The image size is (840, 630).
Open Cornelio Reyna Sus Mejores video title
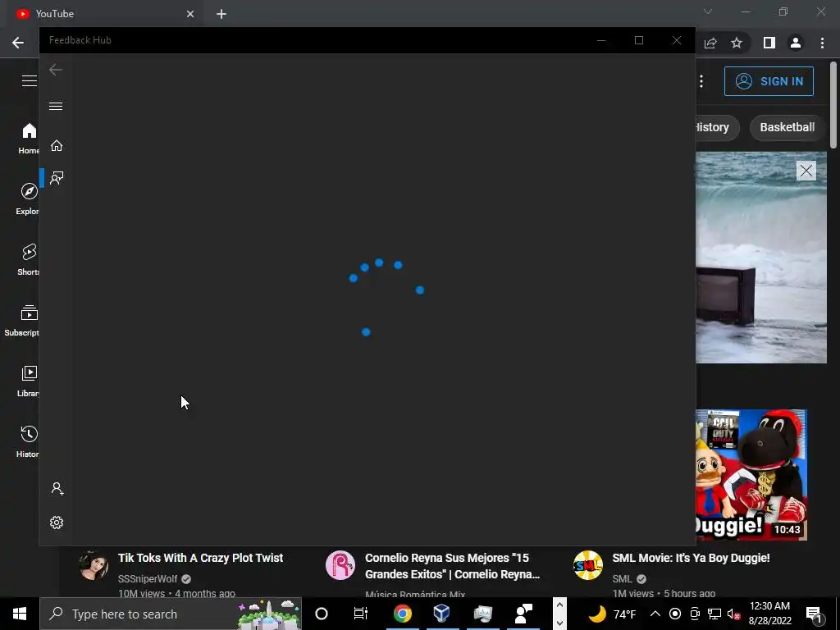(x=452, y=566)
